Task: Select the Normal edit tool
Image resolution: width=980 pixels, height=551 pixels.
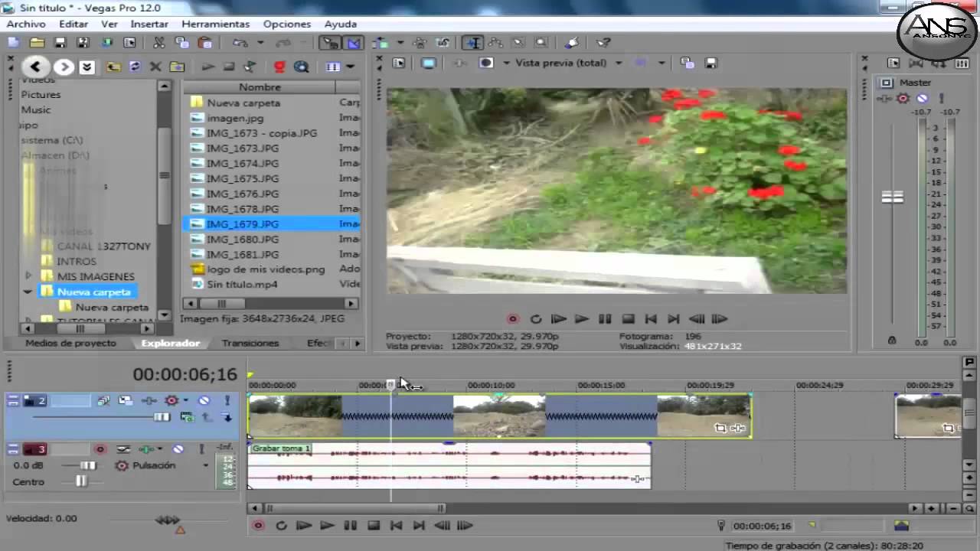Action: pyautogui.click(x=473, y=43)
